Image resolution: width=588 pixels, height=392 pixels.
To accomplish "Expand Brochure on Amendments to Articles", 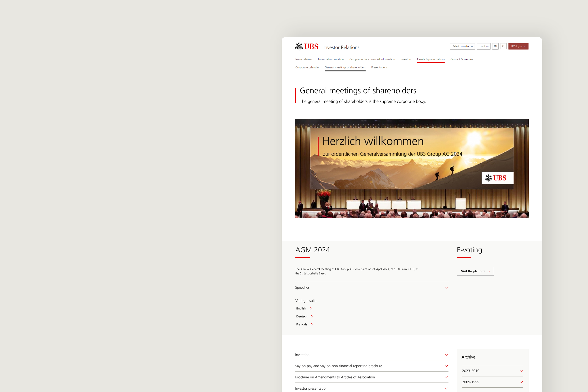I will pos(446,377).
